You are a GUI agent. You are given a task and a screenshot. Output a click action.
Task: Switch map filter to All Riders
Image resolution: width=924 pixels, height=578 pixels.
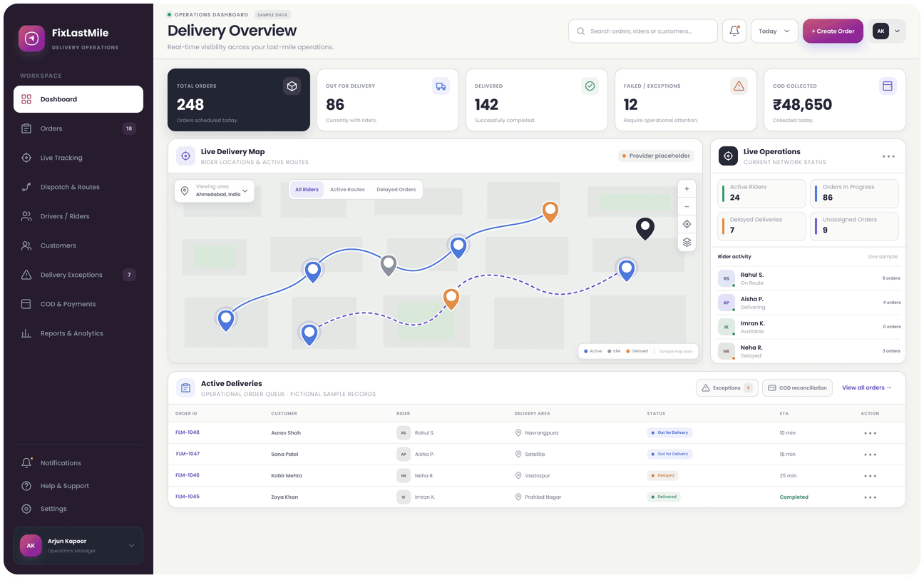point(307,190)
